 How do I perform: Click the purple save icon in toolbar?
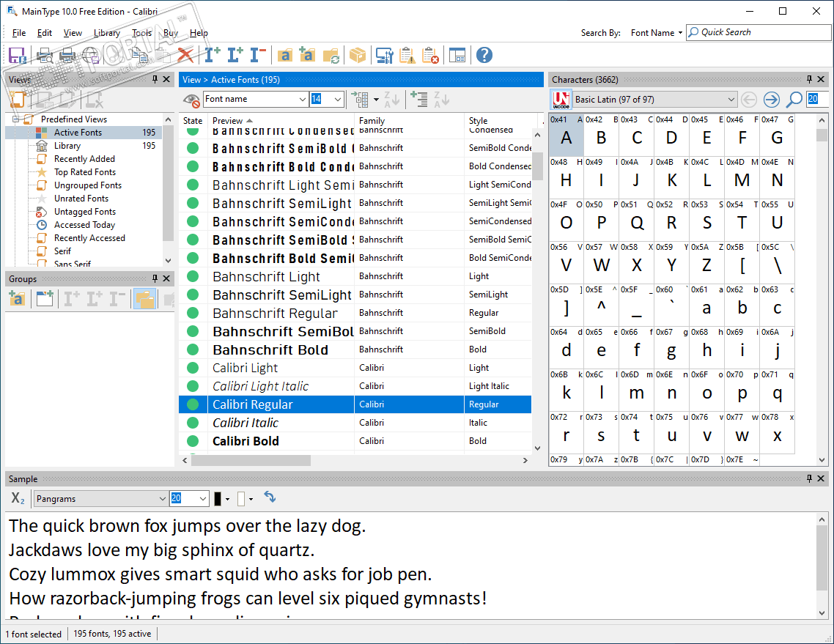tap(17, 55)
